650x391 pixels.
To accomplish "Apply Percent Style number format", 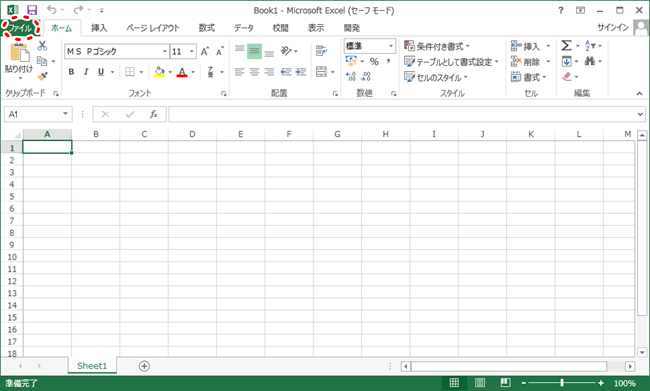I will [x=374, y=61].
